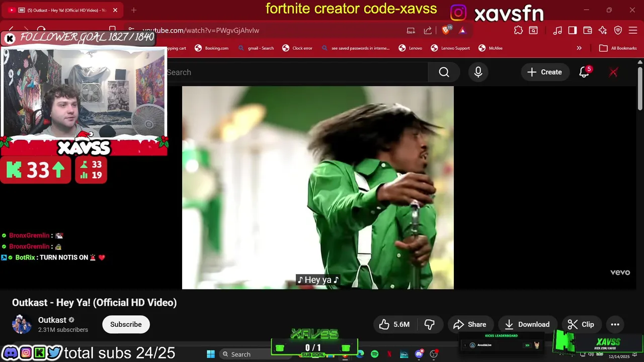Close the Outkast Hey Ya browser tab
The image size is (644, 362).
point(115,10)
